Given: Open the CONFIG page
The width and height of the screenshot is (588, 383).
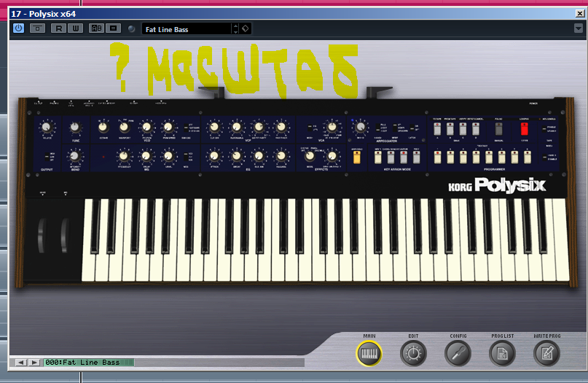Looking at the screenshot, I should [x=458, y=353].
